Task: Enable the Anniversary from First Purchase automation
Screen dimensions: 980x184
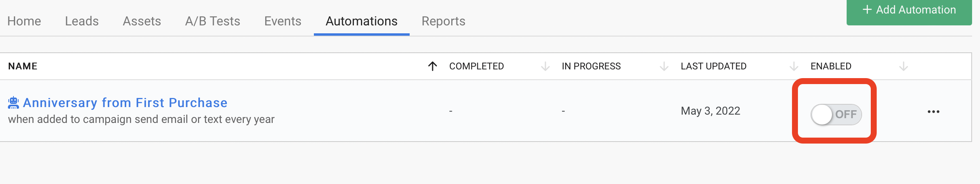Action: pos(836,115)
